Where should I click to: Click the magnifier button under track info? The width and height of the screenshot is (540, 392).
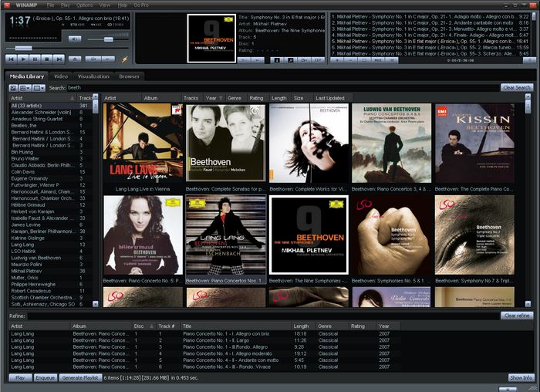pos(290,60)
